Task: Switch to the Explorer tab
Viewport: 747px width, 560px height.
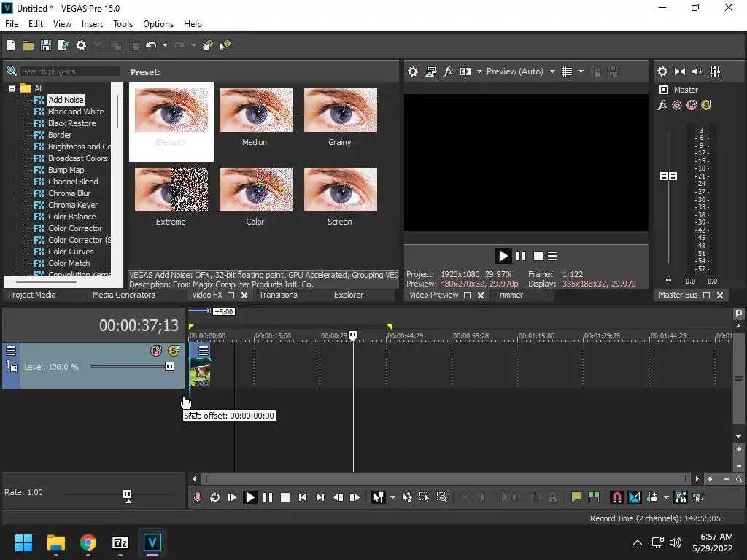Action: tap(349, 295)
